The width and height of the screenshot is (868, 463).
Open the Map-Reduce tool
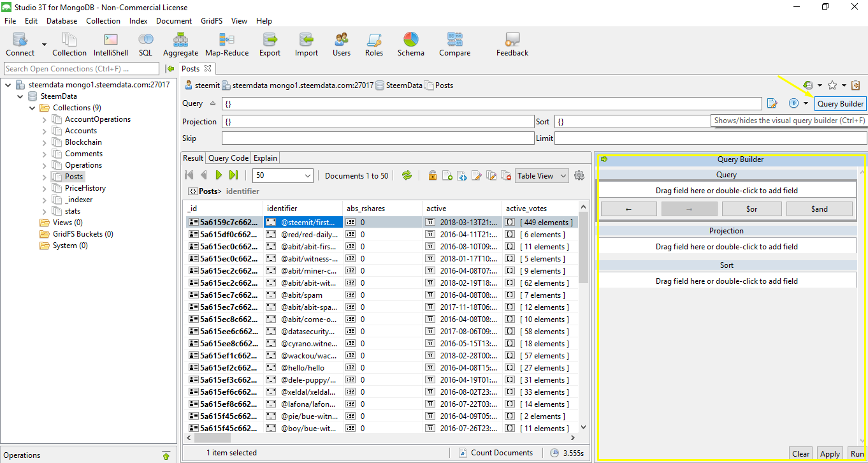227,44
